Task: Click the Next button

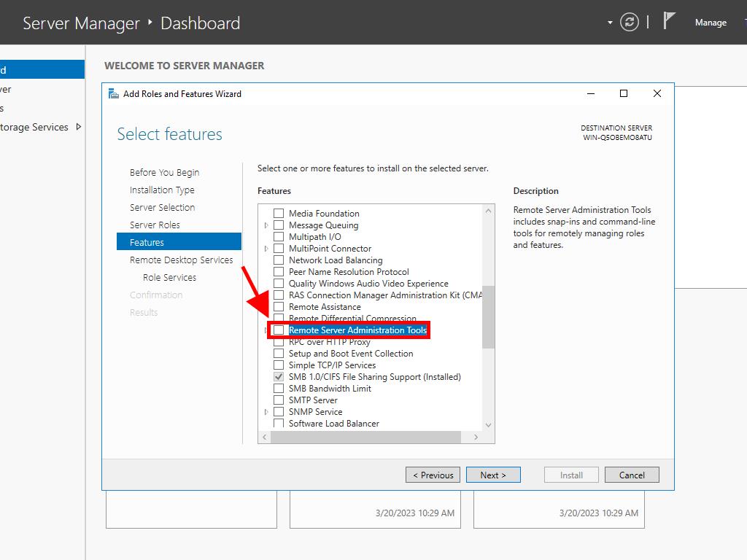Action: tap(493, 475)
